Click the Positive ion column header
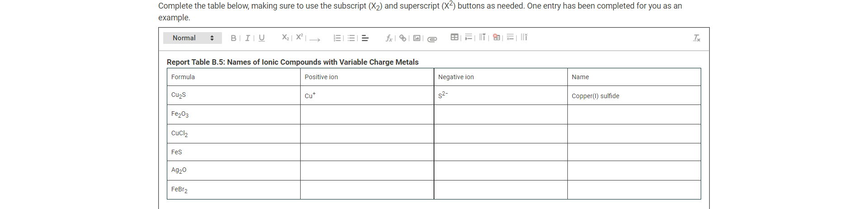 click(x=367, y=77)
